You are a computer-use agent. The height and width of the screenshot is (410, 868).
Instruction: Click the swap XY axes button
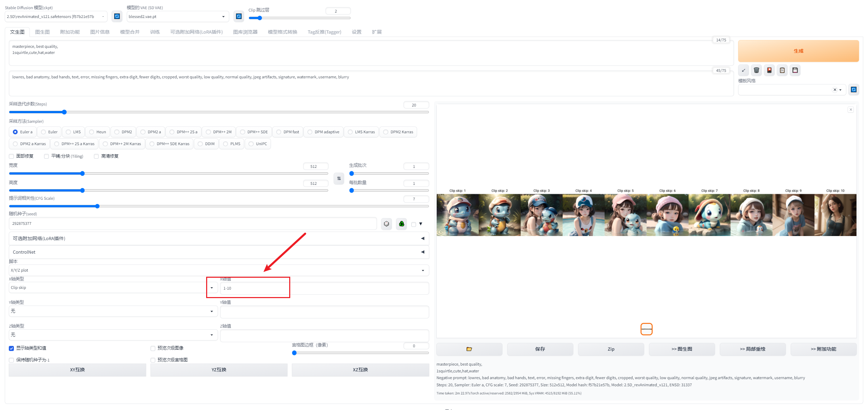[77, 370]
